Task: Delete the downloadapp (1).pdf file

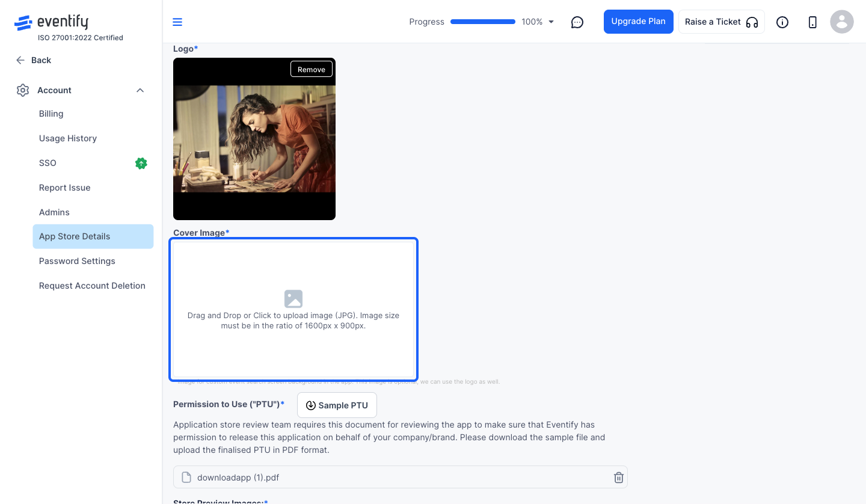Action: [x=618, y=478]
